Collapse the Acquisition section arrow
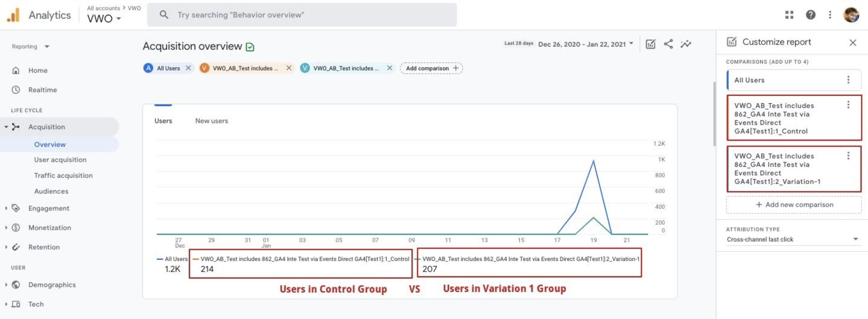The image size is (868, 319). [x=6, y=127]
